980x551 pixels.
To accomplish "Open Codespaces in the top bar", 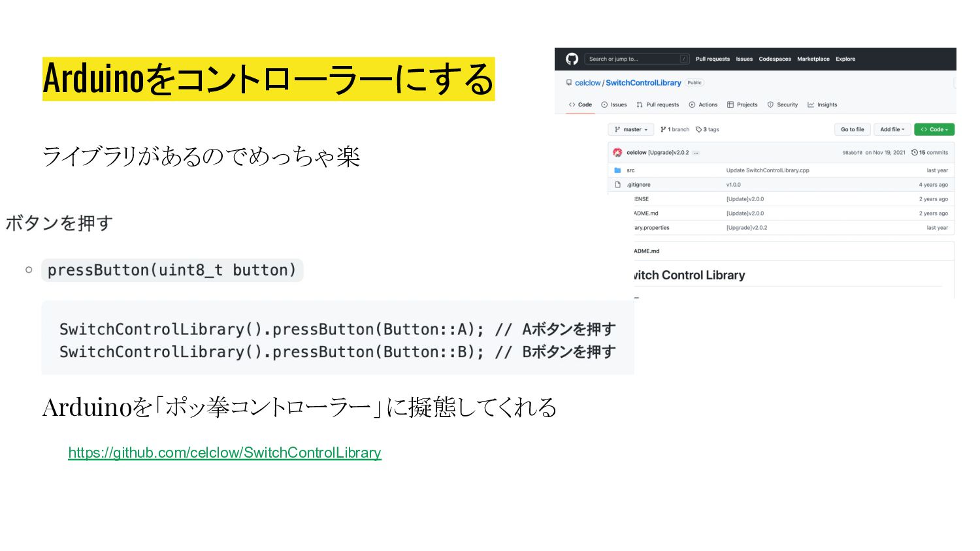I will [775, 59].
